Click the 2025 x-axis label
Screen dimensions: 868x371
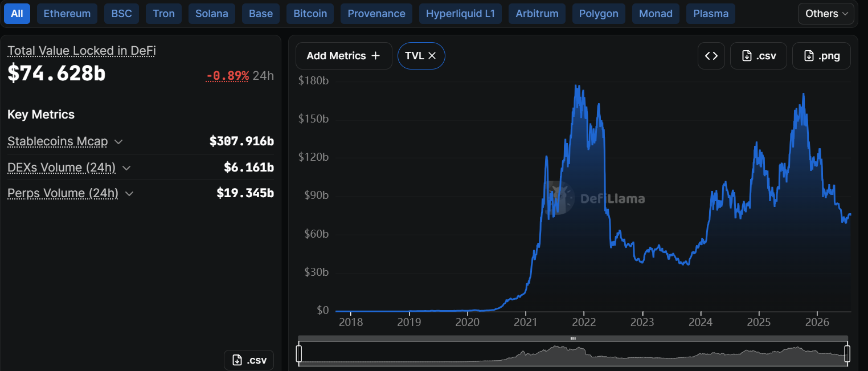[759, 321]
